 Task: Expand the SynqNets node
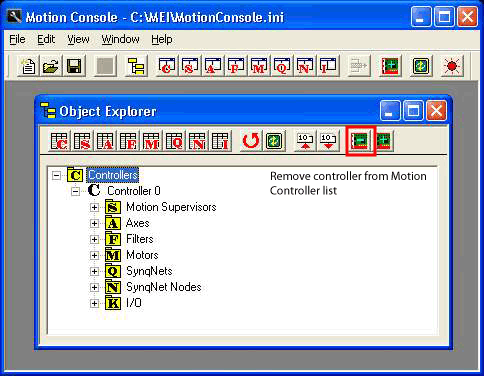[94, 271]
